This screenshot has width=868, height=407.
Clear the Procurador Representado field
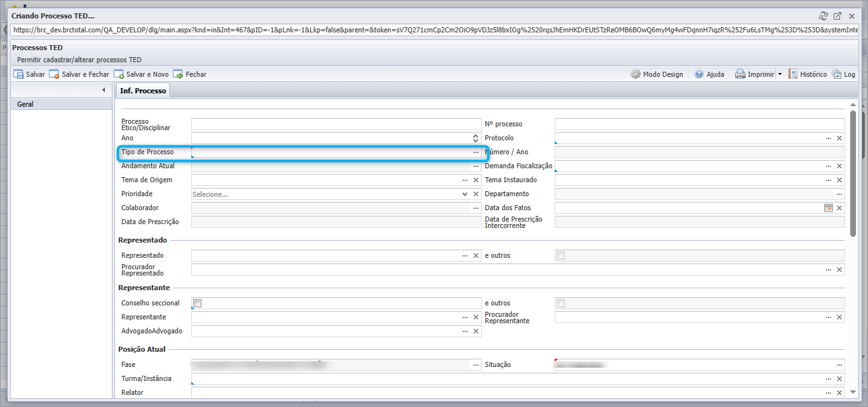[839, 270]
